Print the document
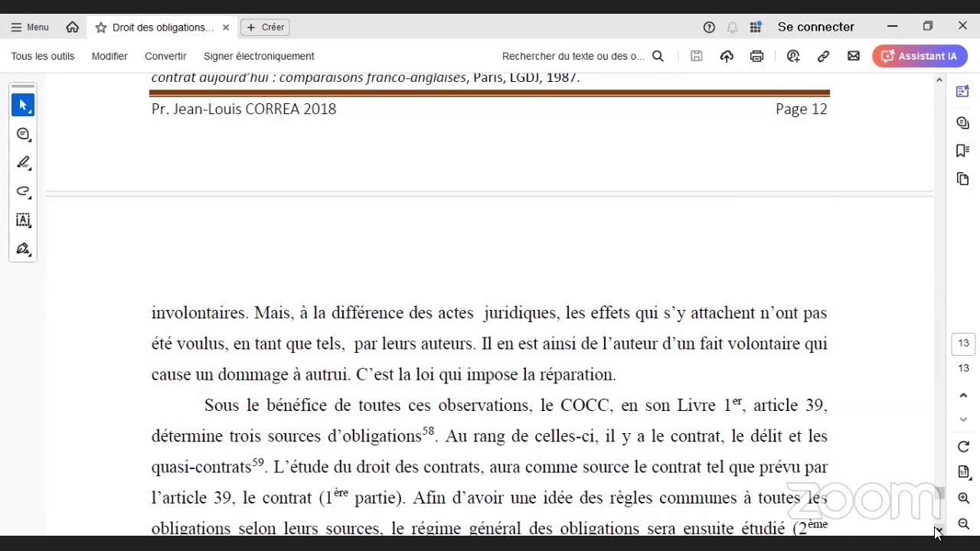 pyautogui.click(x=756, y=56)
